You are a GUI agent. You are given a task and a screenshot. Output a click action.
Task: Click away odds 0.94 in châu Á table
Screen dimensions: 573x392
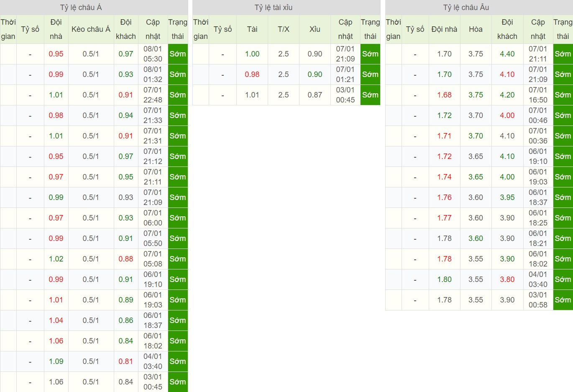coord(126,115)
